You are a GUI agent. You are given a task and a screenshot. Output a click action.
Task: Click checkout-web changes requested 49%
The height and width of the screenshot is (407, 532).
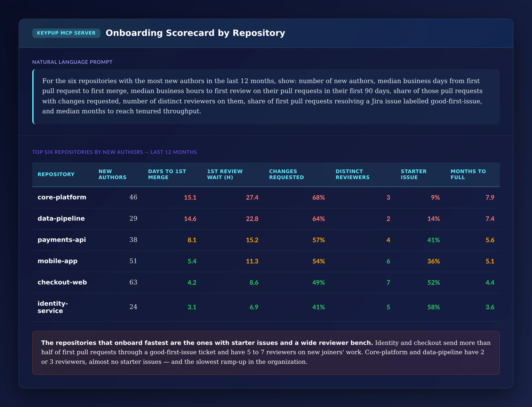[x=319, y=282]
